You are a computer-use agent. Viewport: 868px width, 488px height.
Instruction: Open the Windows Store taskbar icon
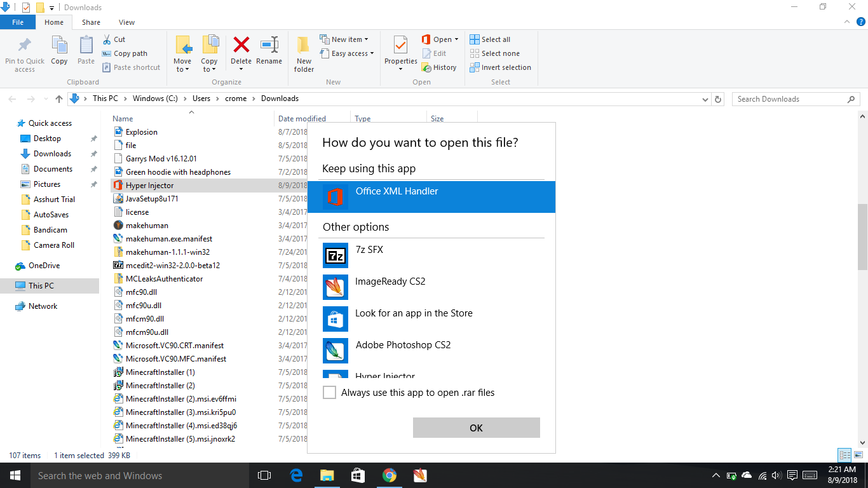click(x=358, y=475)
